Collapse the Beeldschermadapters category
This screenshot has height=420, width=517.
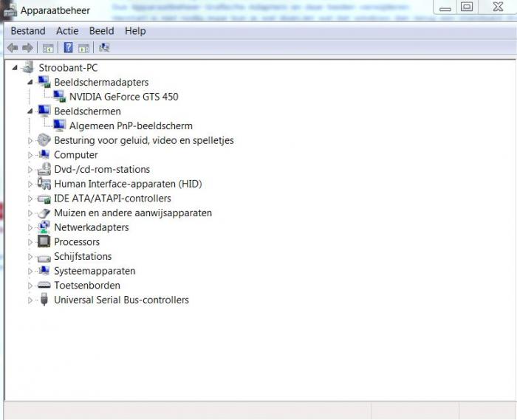[30, 82]
